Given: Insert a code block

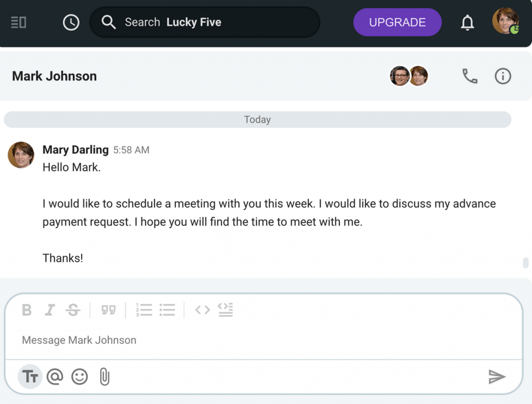Looking at the screenshot, I should tap(225, 310).
